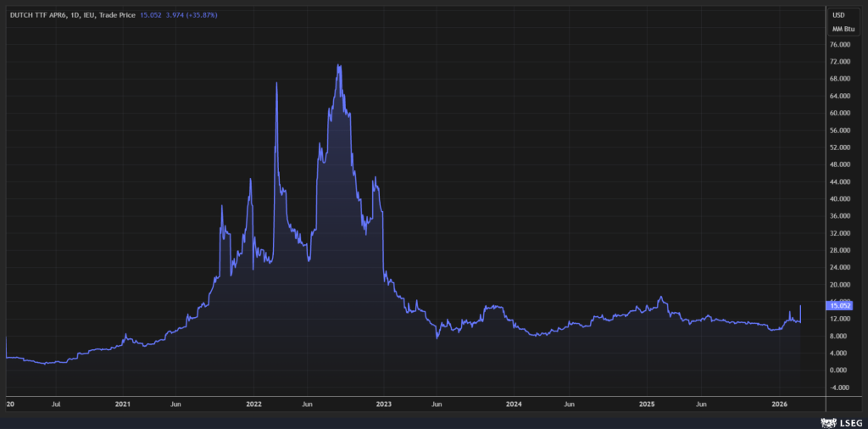Viewport: 868px width, 429px height.
Task: Click the 2021 label on time axis
Action: (x=124, y=404)
